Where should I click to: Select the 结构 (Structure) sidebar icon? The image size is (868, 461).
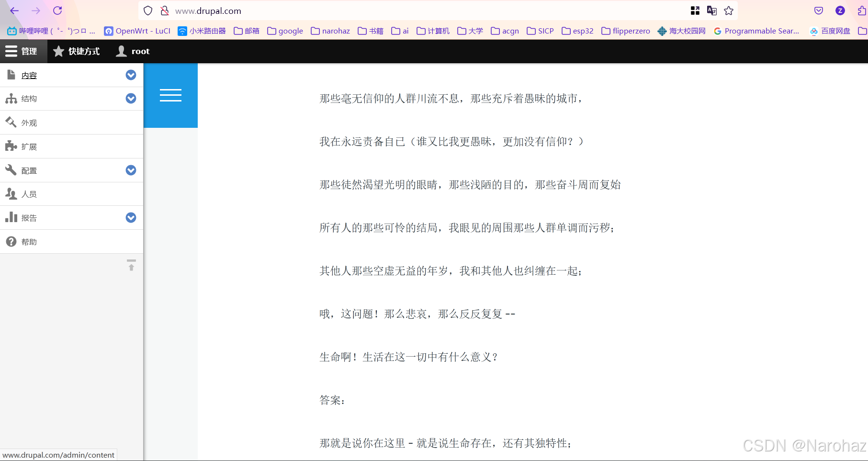click(11, 99)
